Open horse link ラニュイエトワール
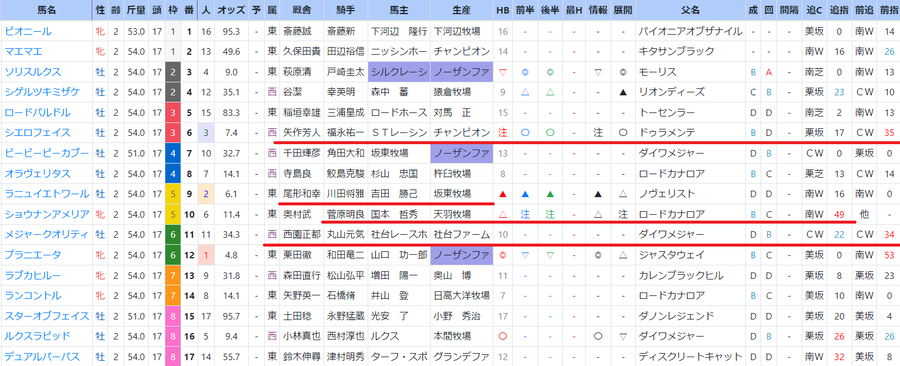Screen dimensions: 900x366 coord(47,194)
